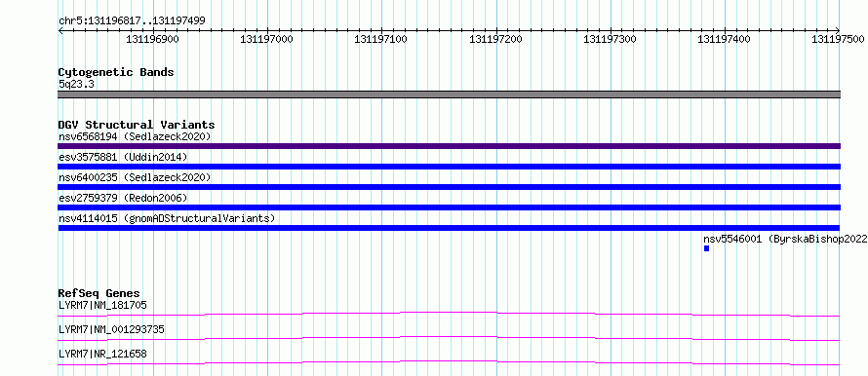Click ruler tick label 131197300

610,39
